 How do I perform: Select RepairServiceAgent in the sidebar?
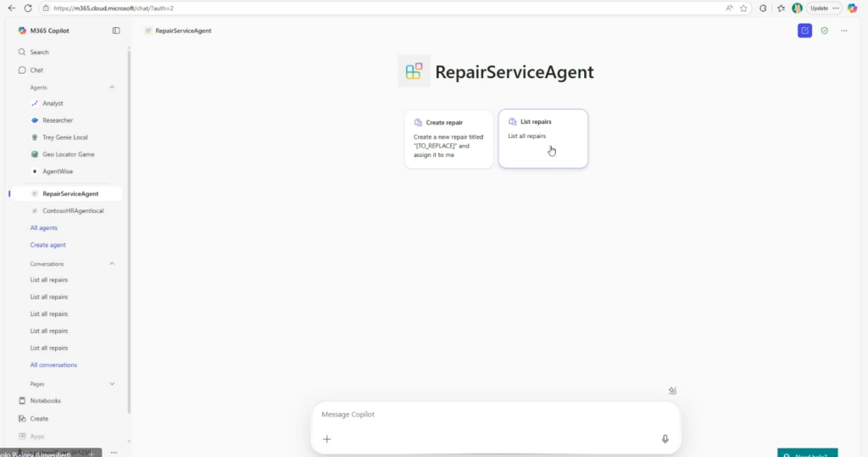point(65,194)
